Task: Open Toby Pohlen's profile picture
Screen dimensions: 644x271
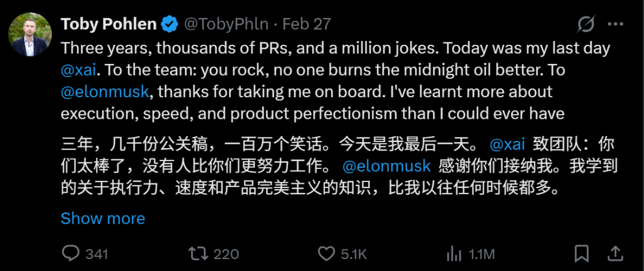Action: (30, 34)
